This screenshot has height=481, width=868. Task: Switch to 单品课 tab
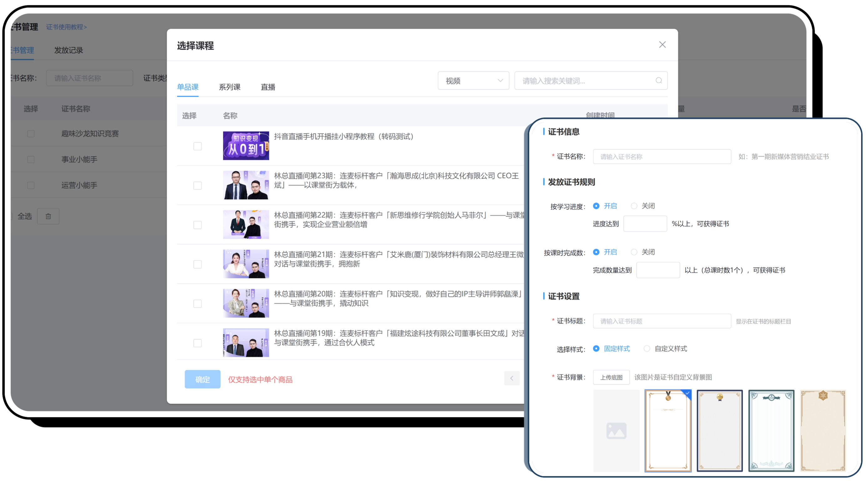coord(188,87)
